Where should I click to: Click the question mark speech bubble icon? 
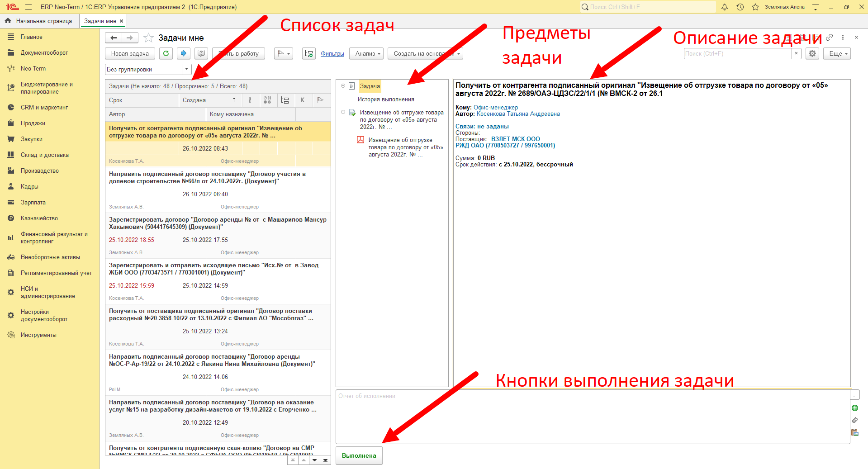(x=201, y=53)
